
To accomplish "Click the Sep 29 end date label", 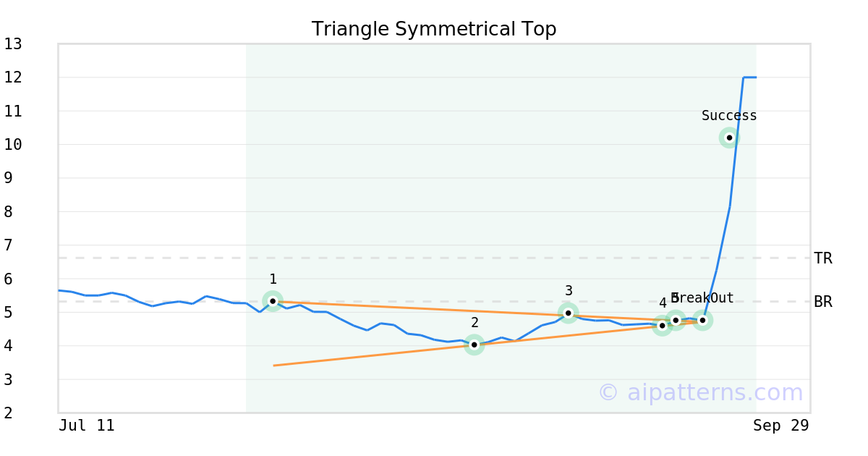I will [x=780, y=426].
